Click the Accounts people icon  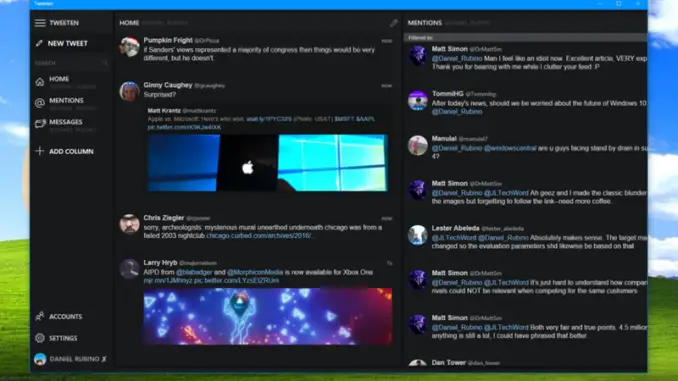[x=40, y=317]
